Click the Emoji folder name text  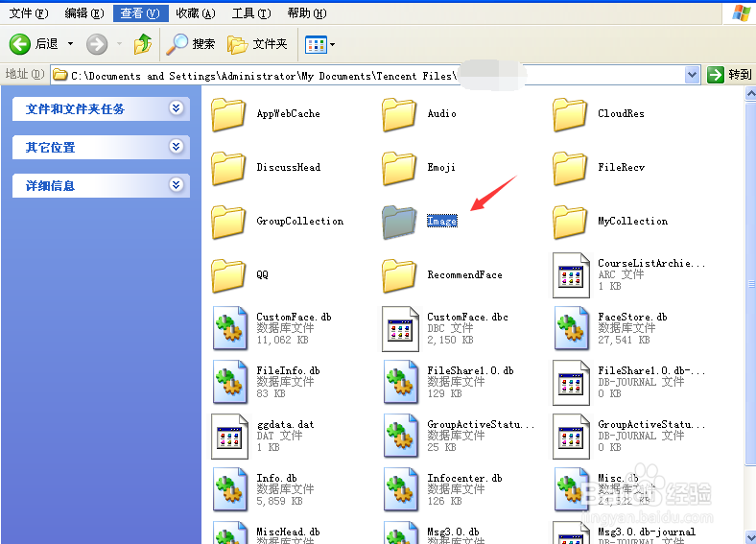(441, 167)
